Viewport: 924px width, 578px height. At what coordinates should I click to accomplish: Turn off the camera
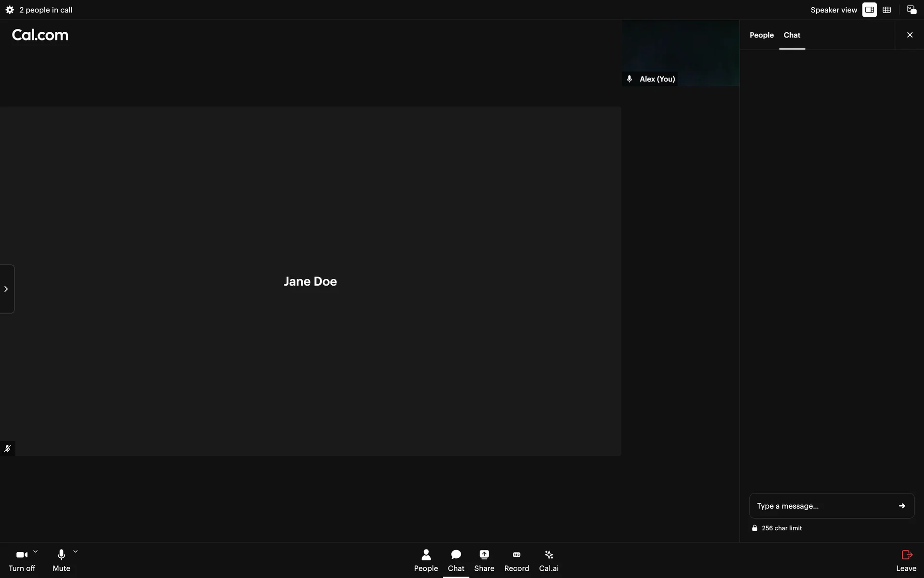coord(22,560)
